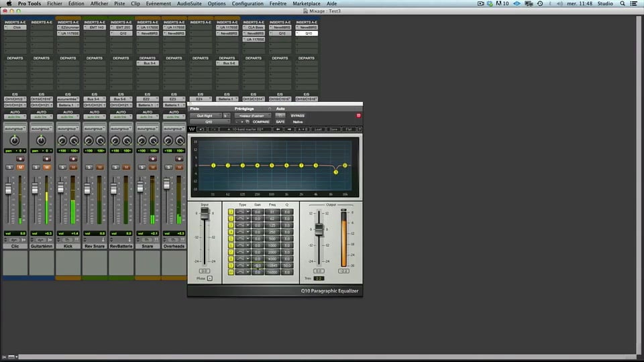The image size is (644, 362).
Task: Click the COMPARE button
Action: (x=261, y=122)
